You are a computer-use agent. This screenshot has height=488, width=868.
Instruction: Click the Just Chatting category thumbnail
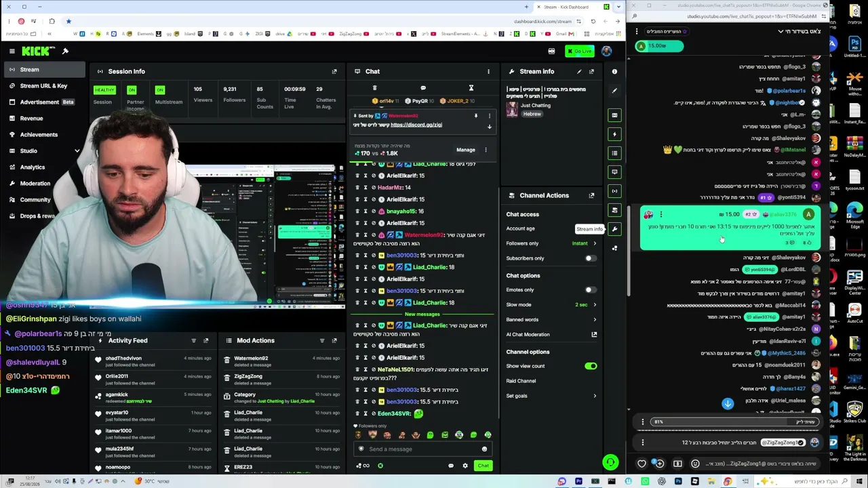tap(512, 109)
